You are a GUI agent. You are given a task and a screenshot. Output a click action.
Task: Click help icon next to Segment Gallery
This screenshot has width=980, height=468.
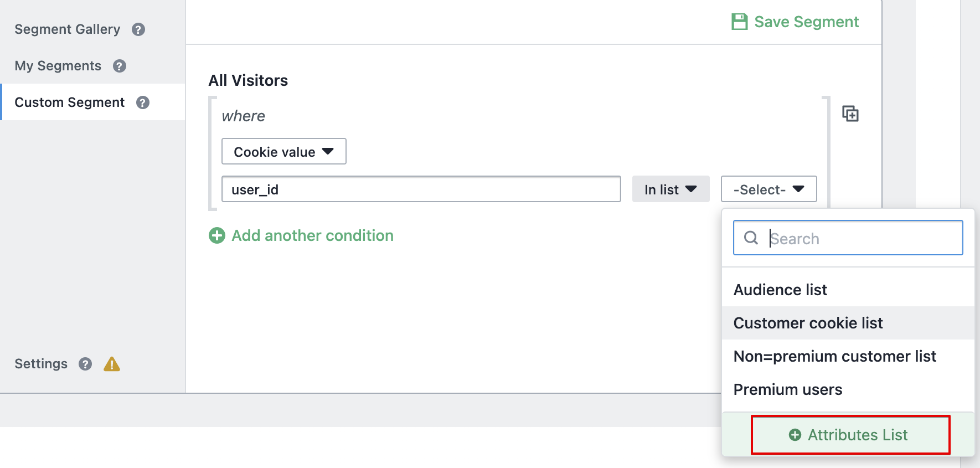(x=138, y=29)
